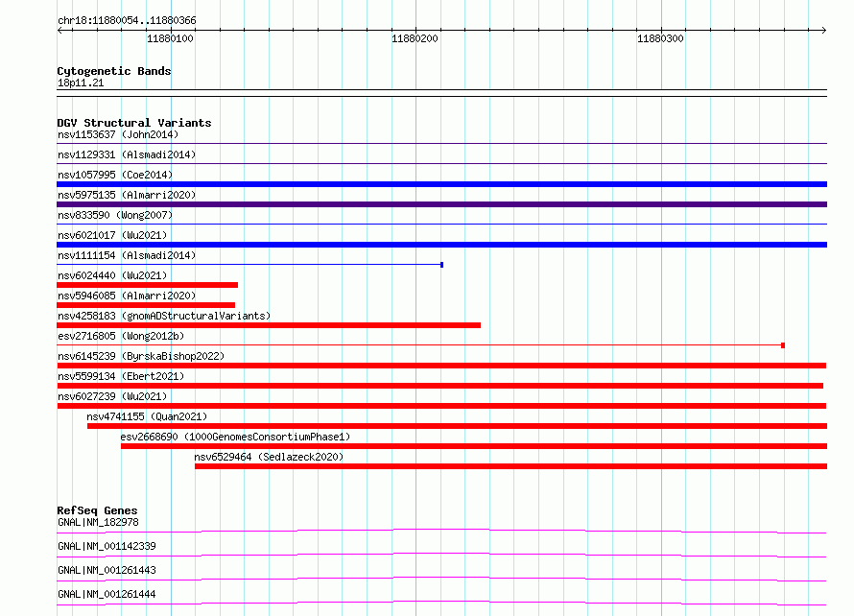
Task: Click the 11880200 ruler position label
Action: [x=415, y=38]
